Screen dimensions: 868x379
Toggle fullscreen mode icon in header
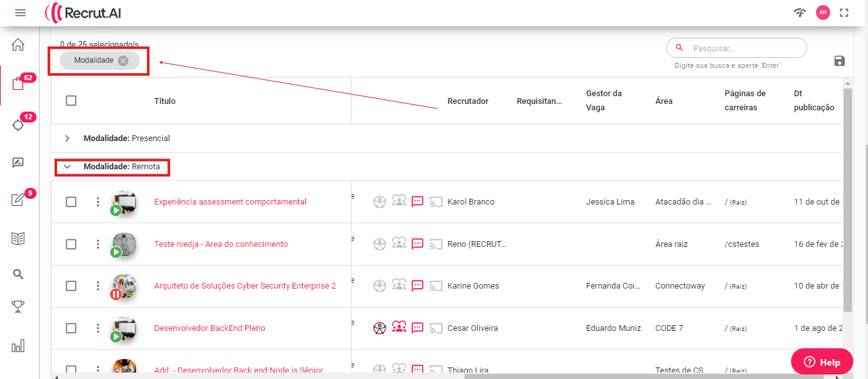(844, 13)
